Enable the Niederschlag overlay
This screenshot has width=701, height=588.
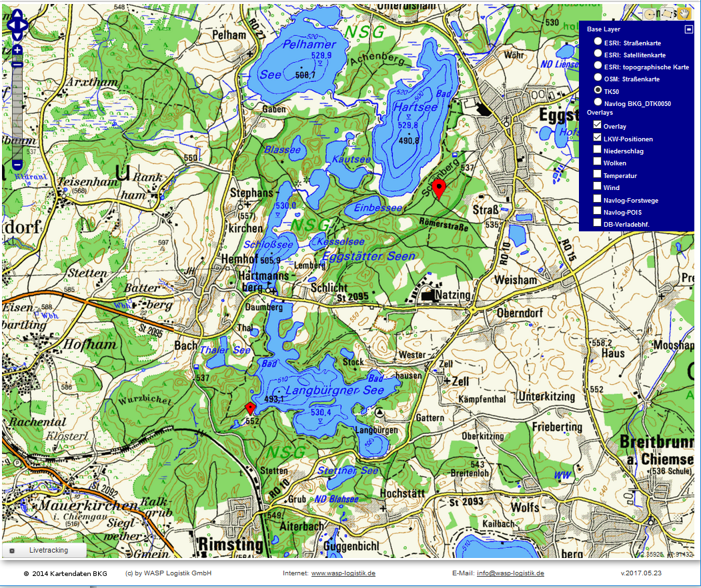tap(598, 150)
